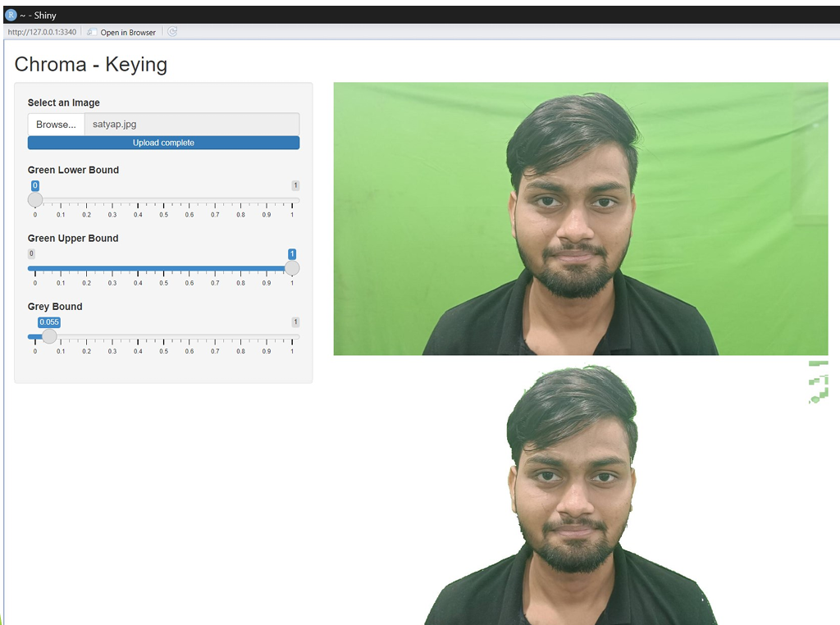Click the refresh icon to reload the app
Viewport: 840px width, 625px height.
tap(171, 32)
